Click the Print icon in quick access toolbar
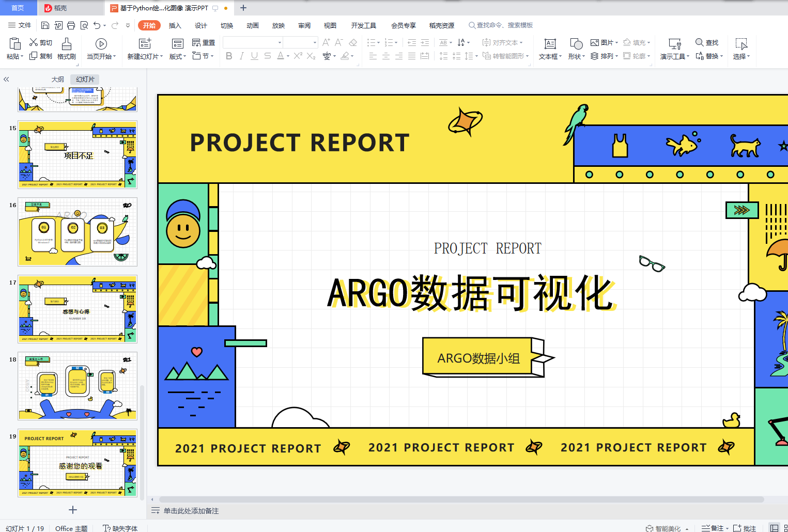Viewport: 788px width, 532px height. click(x=71, y=25)
